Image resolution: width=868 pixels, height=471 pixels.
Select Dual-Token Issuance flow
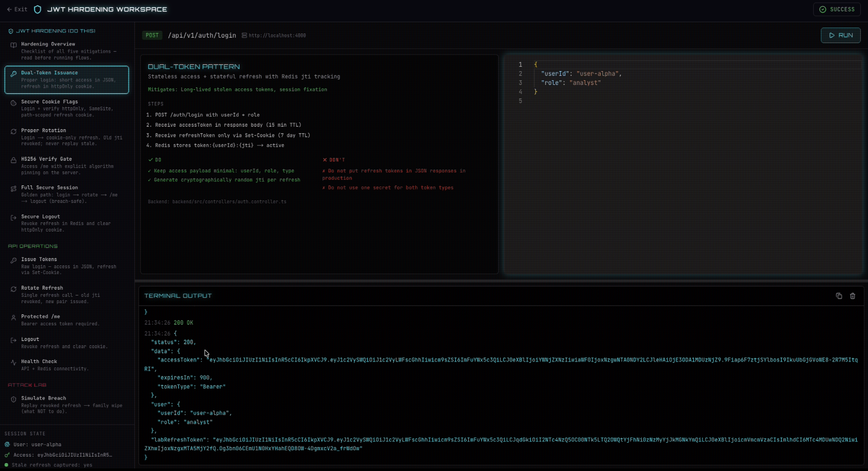[x=67, y=80]
